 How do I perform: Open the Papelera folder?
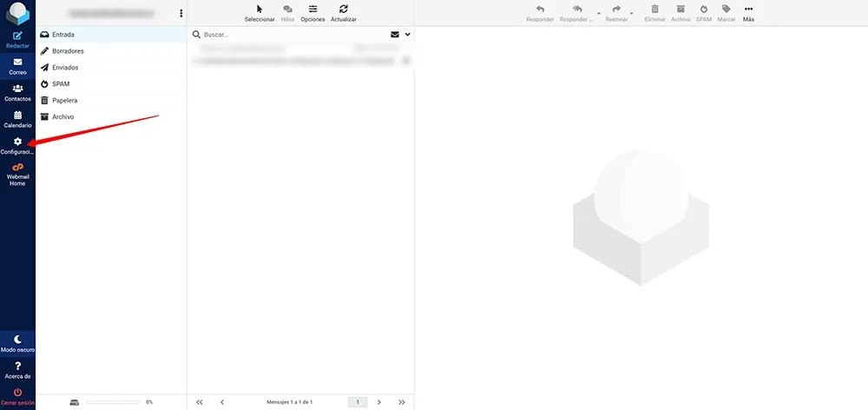pos(65,100)
